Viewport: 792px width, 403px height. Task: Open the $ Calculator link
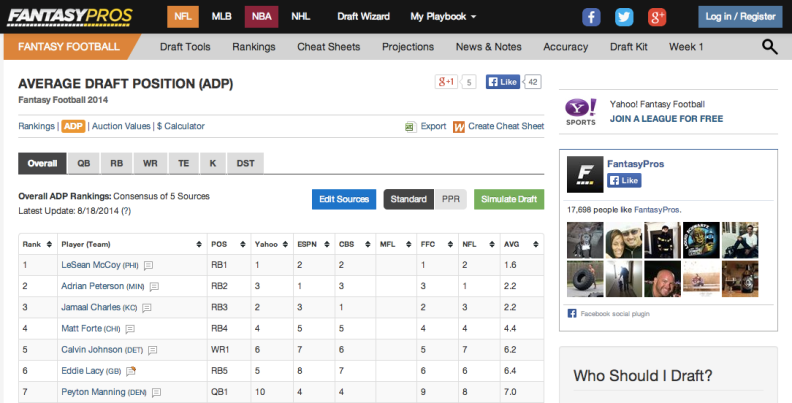(x=181, y=126)
